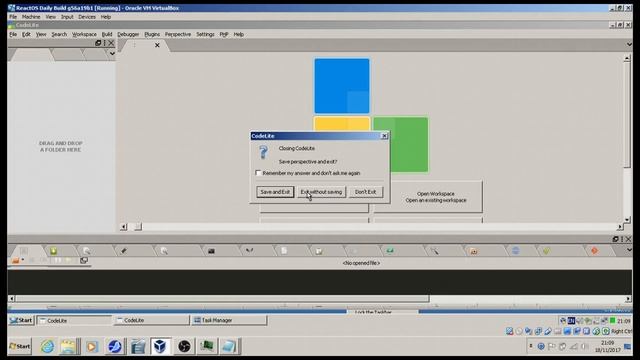Expand the bottom output pane tabs chevron

pos(629,250)
